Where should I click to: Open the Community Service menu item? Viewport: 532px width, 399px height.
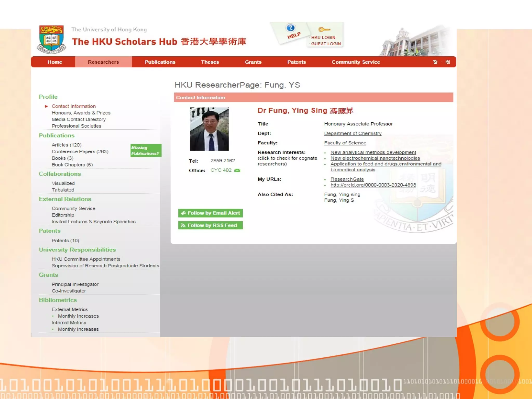click(x=356, y=62)
